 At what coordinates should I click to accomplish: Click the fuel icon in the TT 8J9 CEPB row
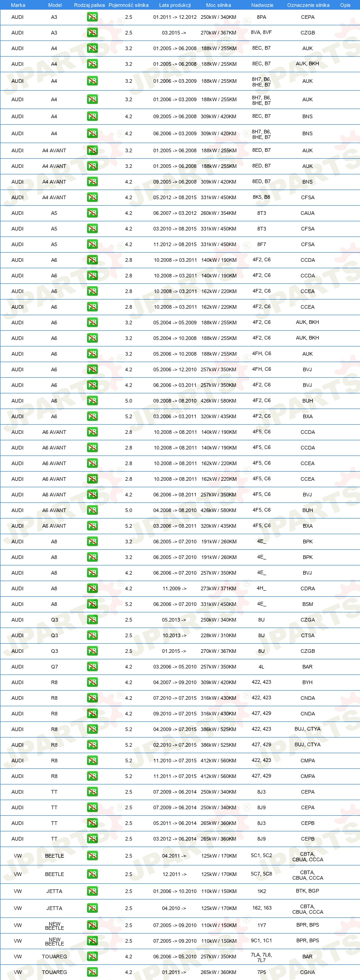[92, 839]
